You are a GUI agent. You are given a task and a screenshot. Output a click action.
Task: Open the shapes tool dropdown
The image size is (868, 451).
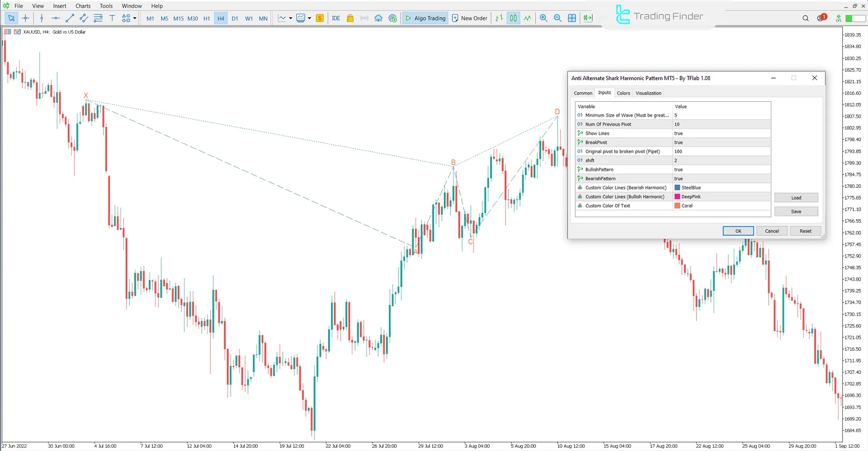click(134, 18)
